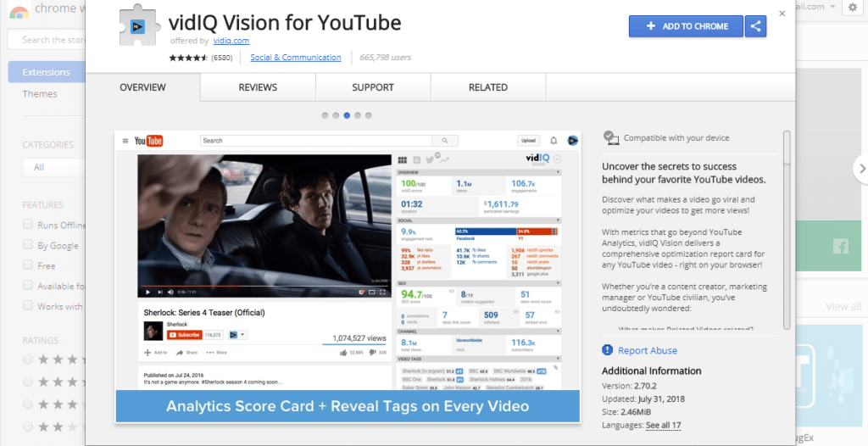This screenshot has width=868, height=446.
Task: Select the bottom (two stars) ratings radio button
Action: coord(28,426)
